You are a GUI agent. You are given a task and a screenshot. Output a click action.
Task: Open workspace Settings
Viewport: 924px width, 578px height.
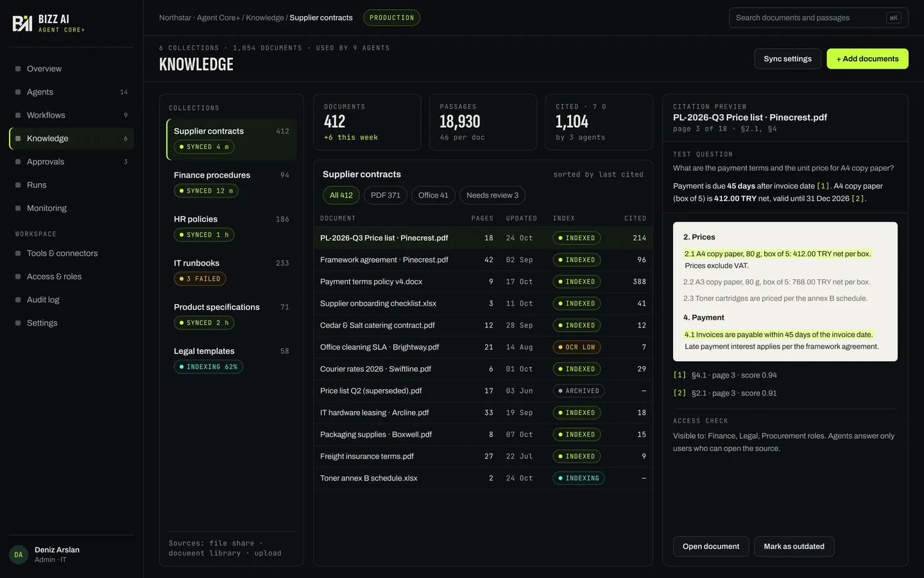point(71,323)
